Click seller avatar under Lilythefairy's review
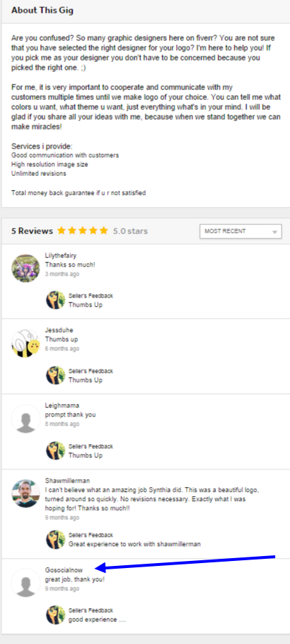 tap(56, 301)
